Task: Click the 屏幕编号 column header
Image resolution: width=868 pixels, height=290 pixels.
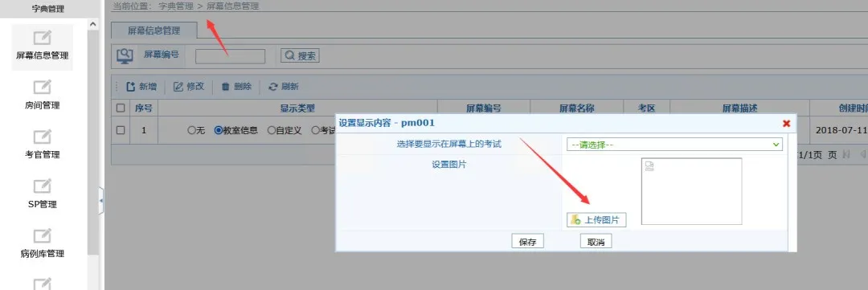Action: pyautogui.click(x=484, y=108)
